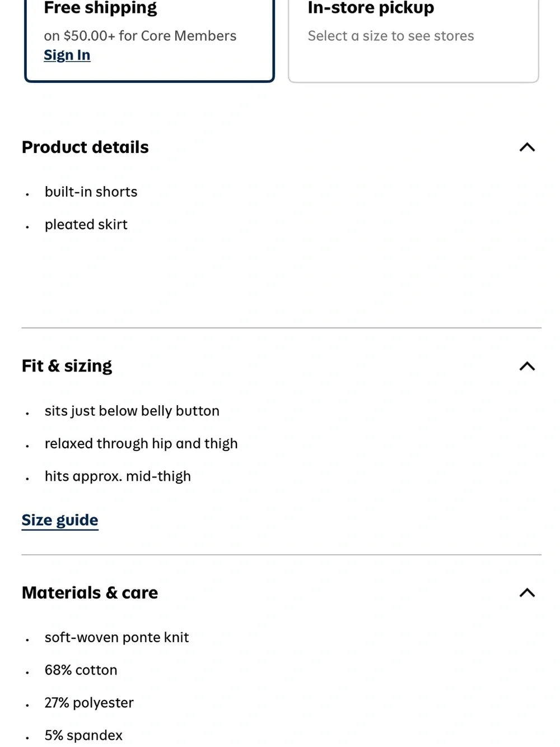Click the '68% cotton' item
The width and height of the screenshot is (560, 747).
point(81,670)
